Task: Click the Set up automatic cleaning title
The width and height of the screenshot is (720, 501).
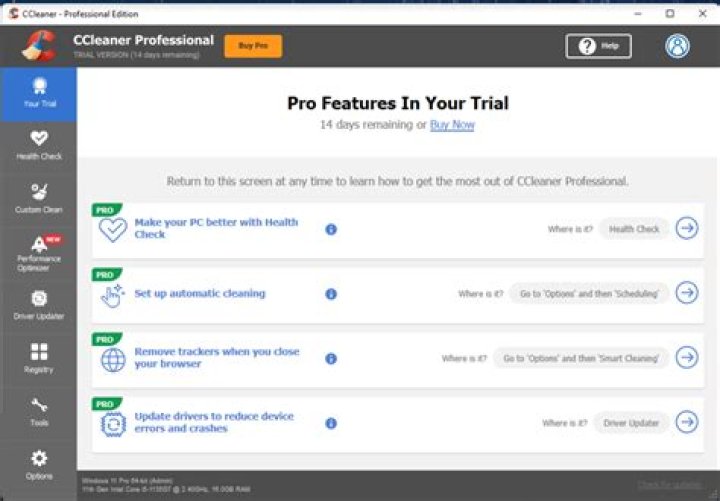Action: pyautogui.click(x=200, y=293)
